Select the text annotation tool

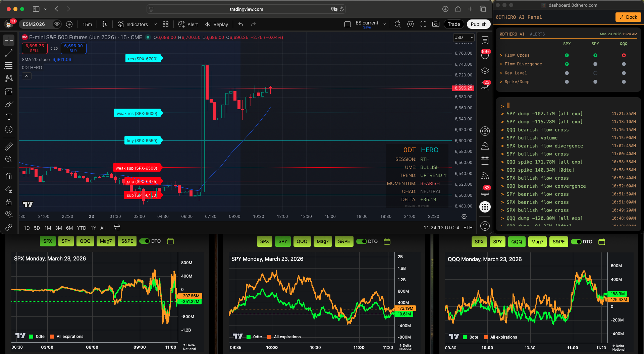pyautogui.click(x=8, y=117)
